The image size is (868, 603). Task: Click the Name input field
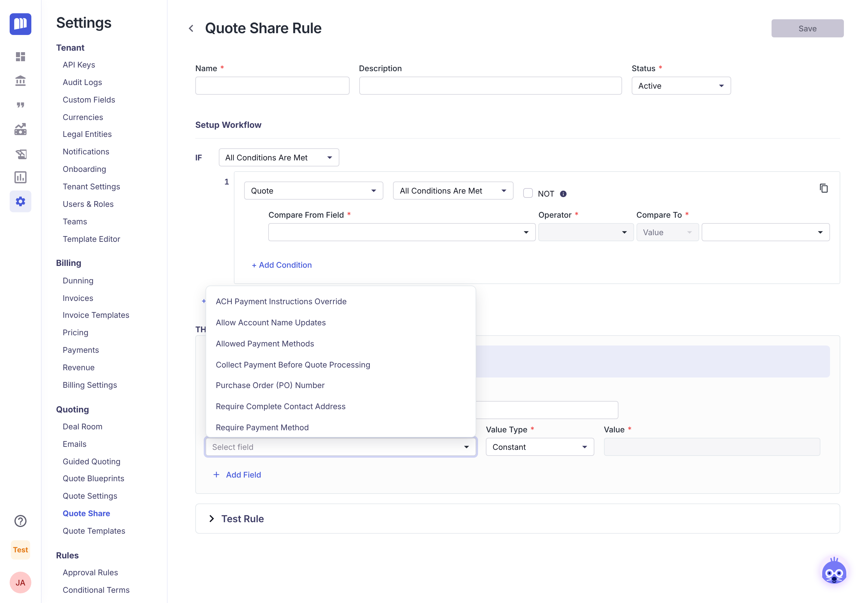click(272, 86)
